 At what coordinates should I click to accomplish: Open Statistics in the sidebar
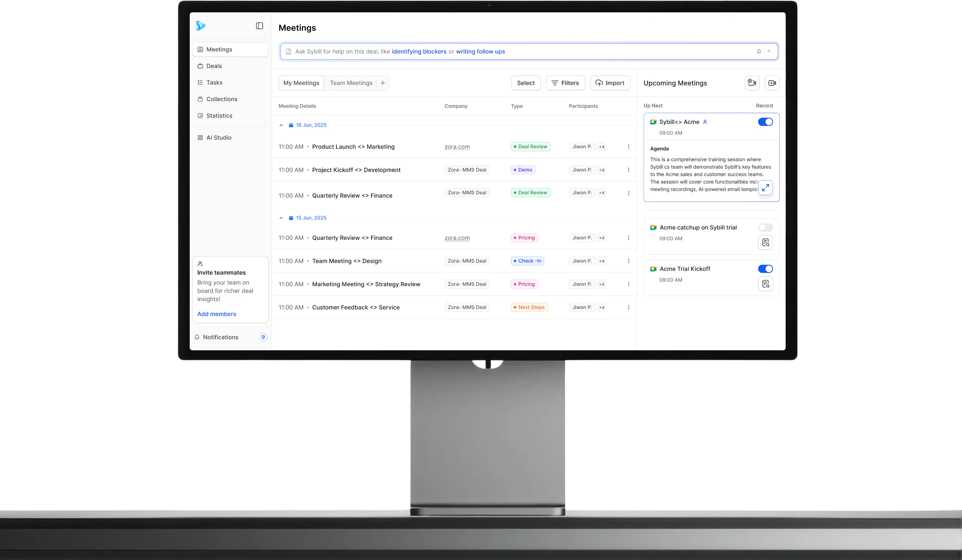click(x=230, y=116)
